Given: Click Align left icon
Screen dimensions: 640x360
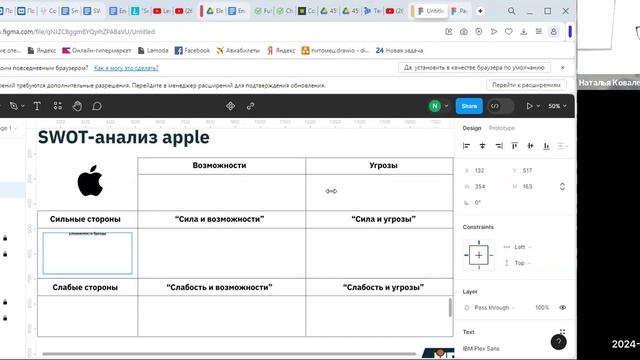Looking at the screenshot, I should pos(467,146).
